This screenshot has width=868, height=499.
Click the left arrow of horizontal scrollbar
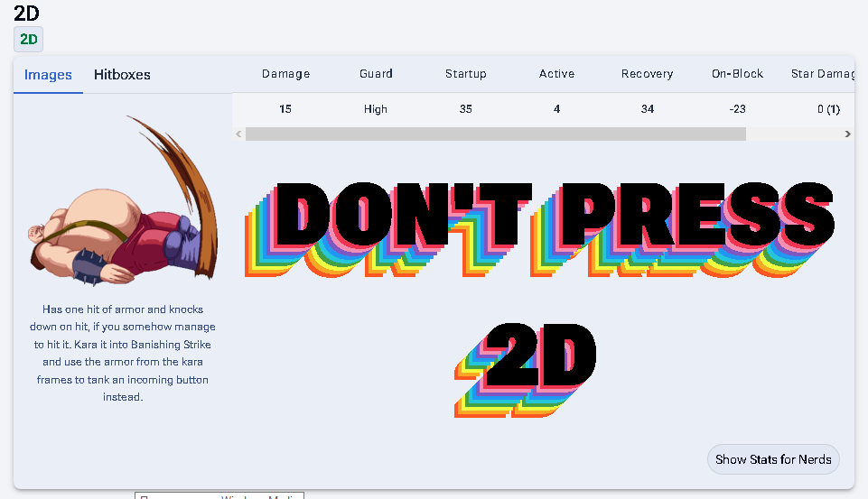[238, 134]
